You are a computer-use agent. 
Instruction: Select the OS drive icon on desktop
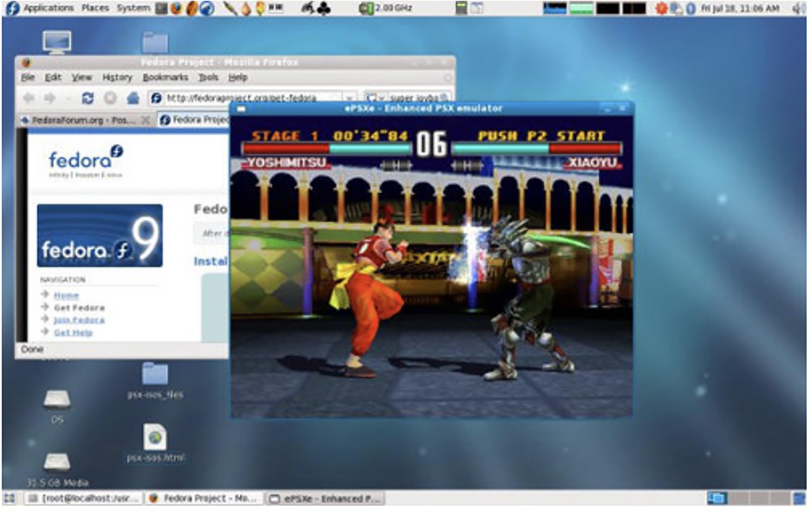(57, 406)
